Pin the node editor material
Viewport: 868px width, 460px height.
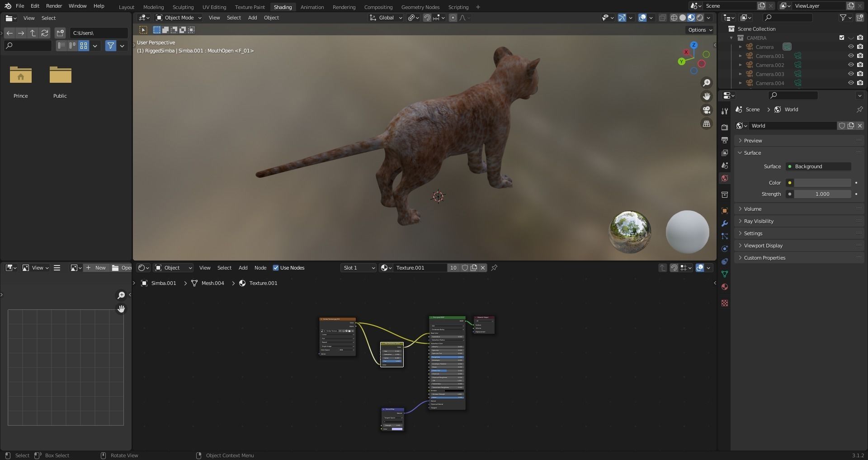[494, 268]
